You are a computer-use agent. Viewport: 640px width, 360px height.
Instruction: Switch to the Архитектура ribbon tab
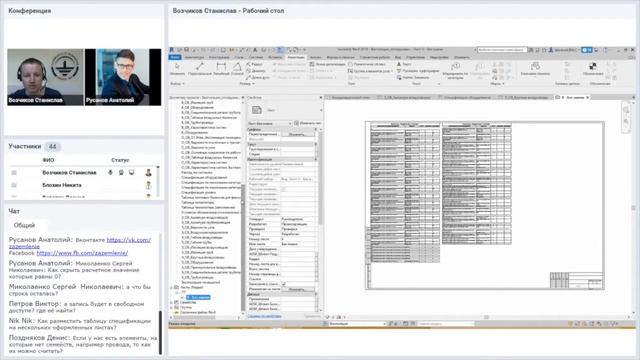pyautogui.click(x=194, y=58)
